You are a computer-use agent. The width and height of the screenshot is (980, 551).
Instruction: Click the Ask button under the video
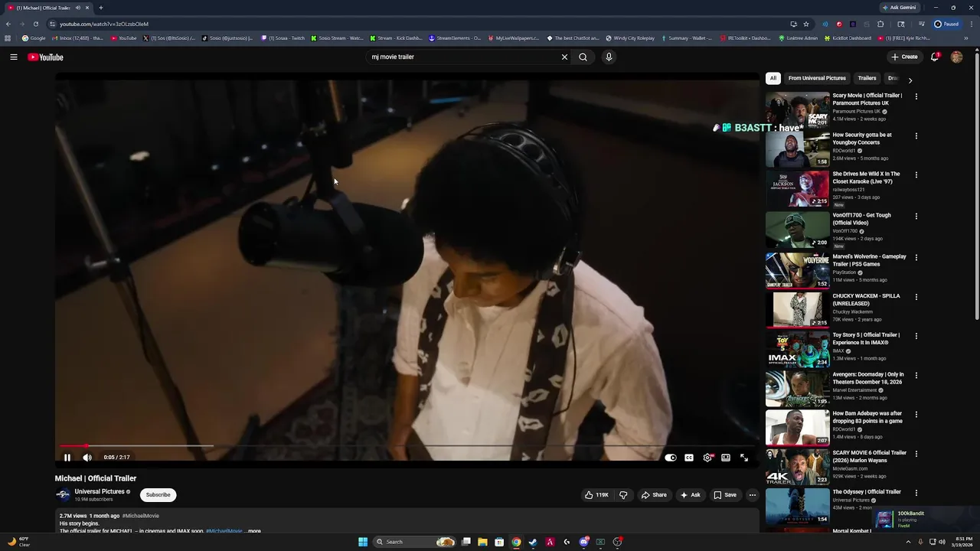691,495
